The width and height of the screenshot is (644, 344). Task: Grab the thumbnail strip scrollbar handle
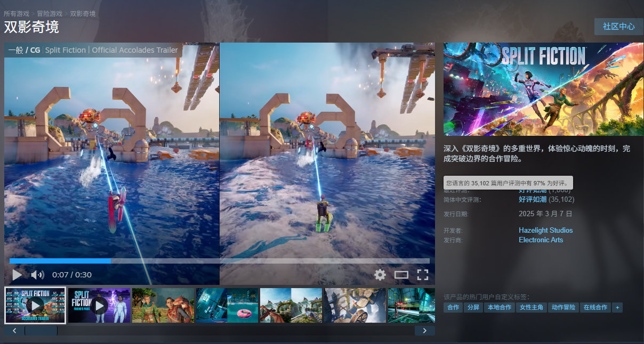tap(41, 331)
